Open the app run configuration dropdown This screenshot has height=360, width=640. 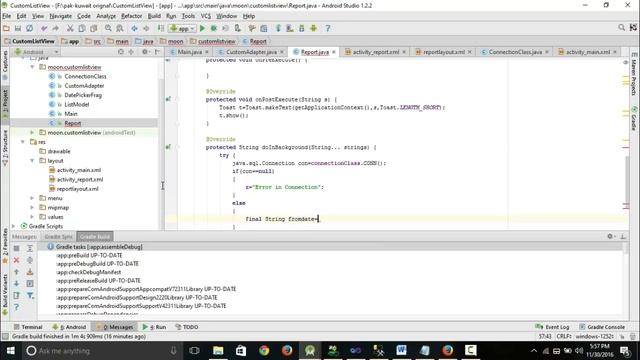point(182,28)
